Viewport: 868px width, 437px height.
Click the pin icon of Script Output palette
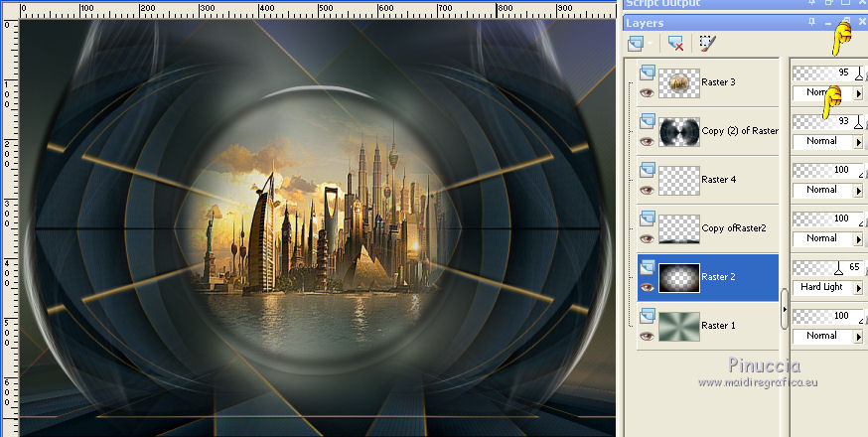click(812, 3)
